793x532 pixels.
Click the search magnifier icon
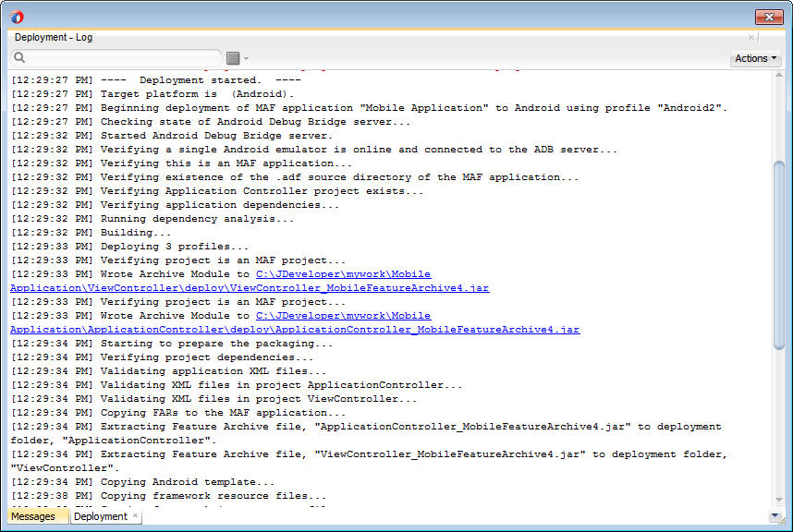19,57
